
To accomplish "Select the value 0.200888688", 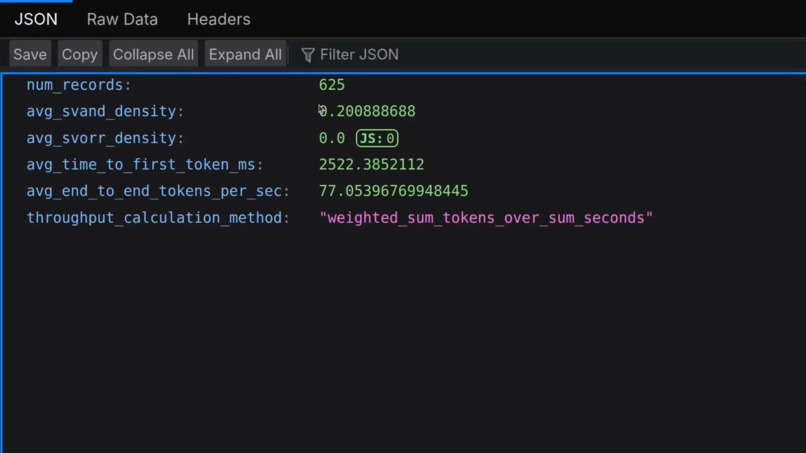I will 367,111.
